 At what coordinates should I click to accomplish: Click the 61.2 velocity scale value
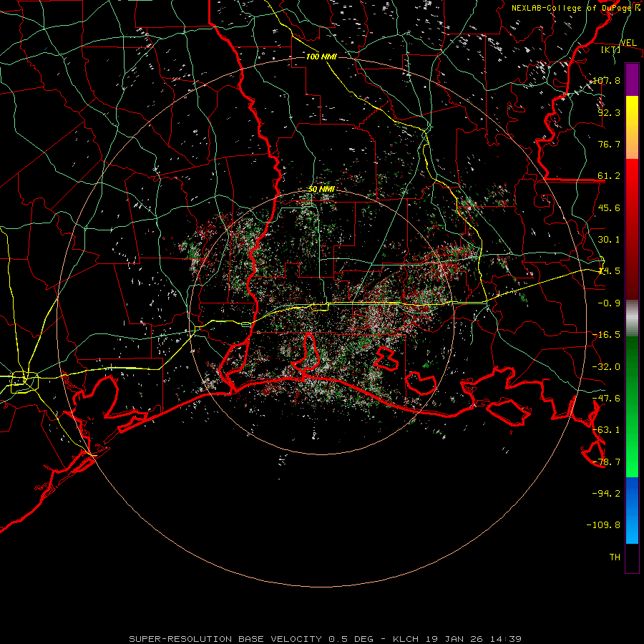[x=609, y=176]
